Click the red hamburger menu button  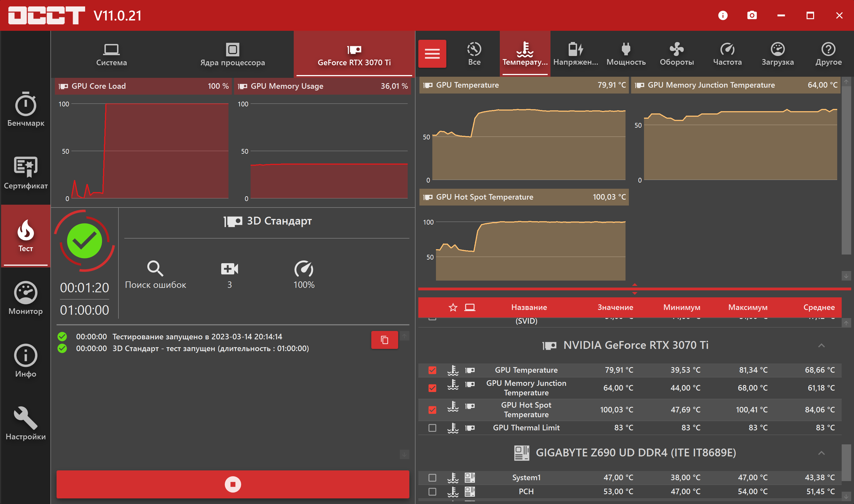click(x=432, y=54)
